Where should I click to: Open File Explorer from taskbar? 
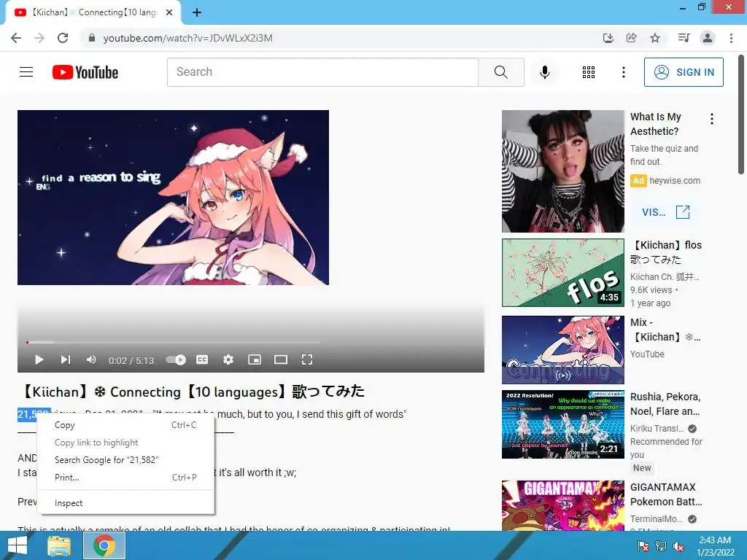(59, 545)
